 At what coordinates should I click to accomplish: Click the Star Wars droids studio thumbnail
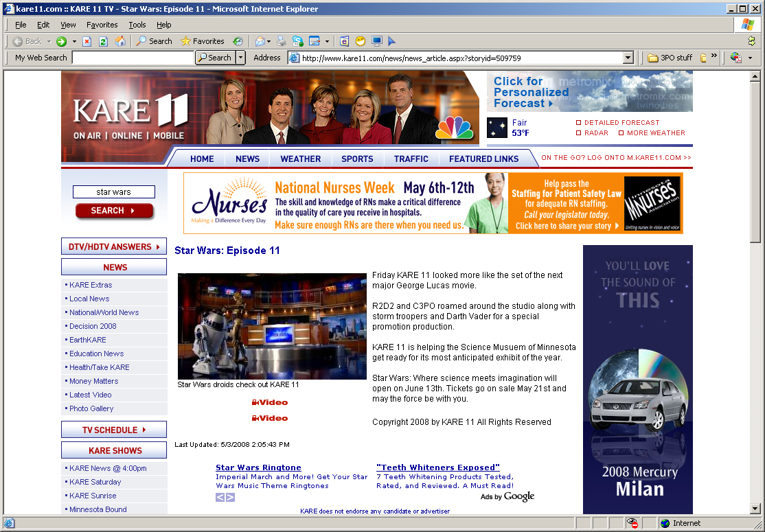[272, 326]
